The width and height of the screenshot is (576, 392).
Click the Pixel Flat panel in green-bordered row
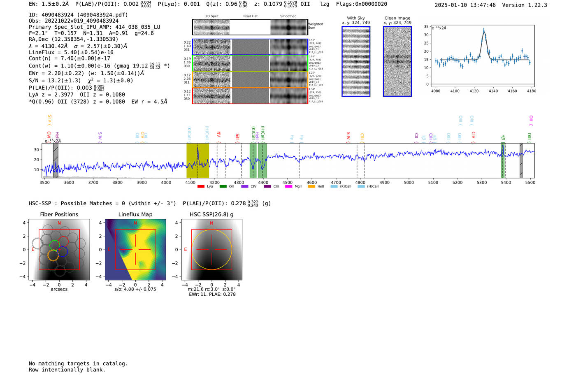251,63
